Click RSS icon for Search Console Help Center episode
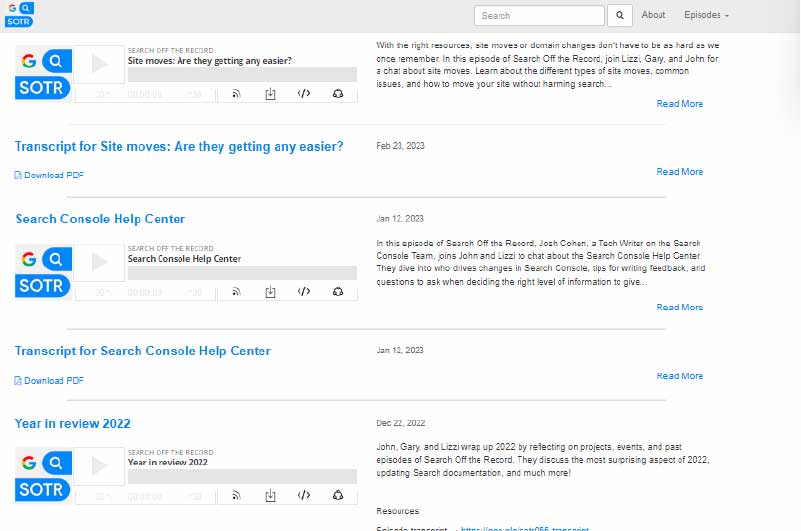 [236, 292]
